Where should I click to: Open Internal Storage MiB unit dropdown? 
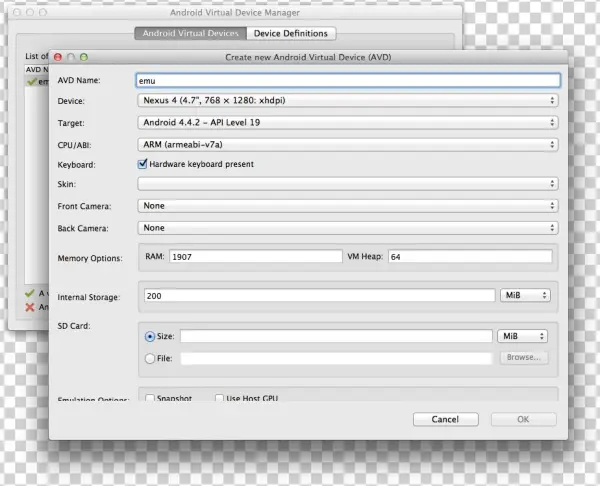click(x=524, y=296)
